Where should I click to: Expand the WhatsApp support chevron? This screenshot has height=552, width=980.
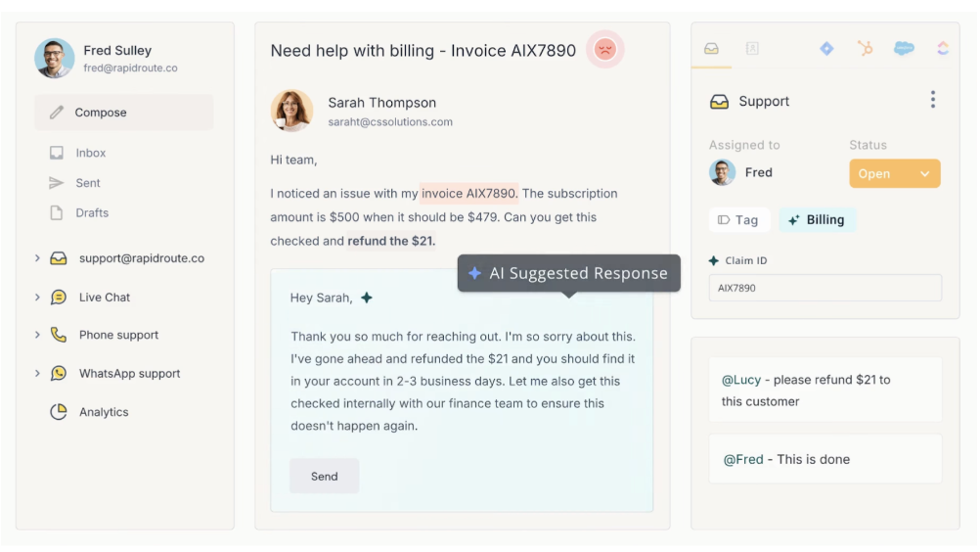(37, 373)
